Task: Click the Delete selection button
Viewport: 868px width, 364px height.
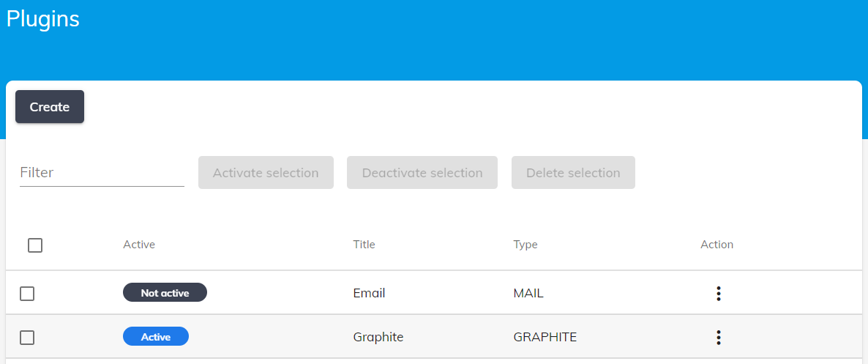Action: 573,173
